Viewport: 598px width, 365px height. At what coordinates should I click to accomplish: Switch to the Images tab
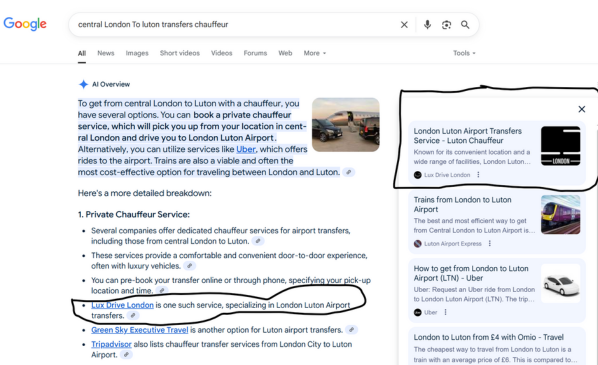137,53
